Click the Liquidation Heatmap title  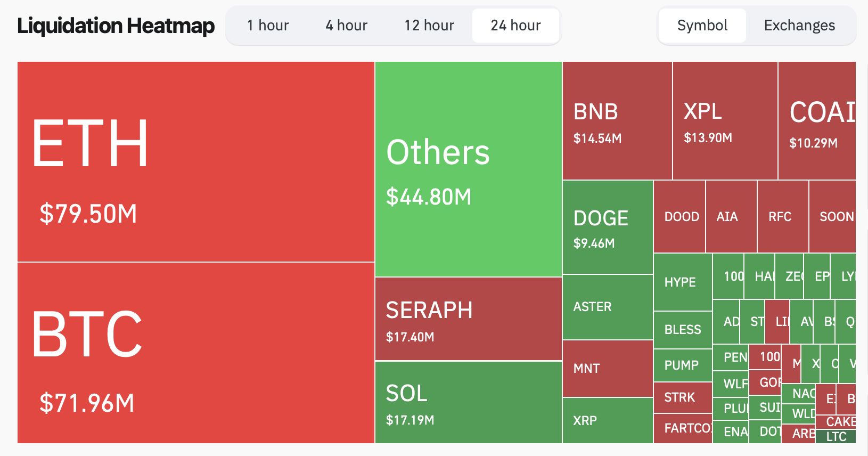pos(116,26)
